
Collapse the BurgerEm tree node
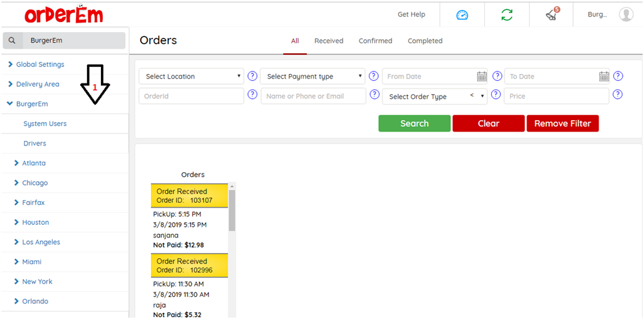(10, 104)
